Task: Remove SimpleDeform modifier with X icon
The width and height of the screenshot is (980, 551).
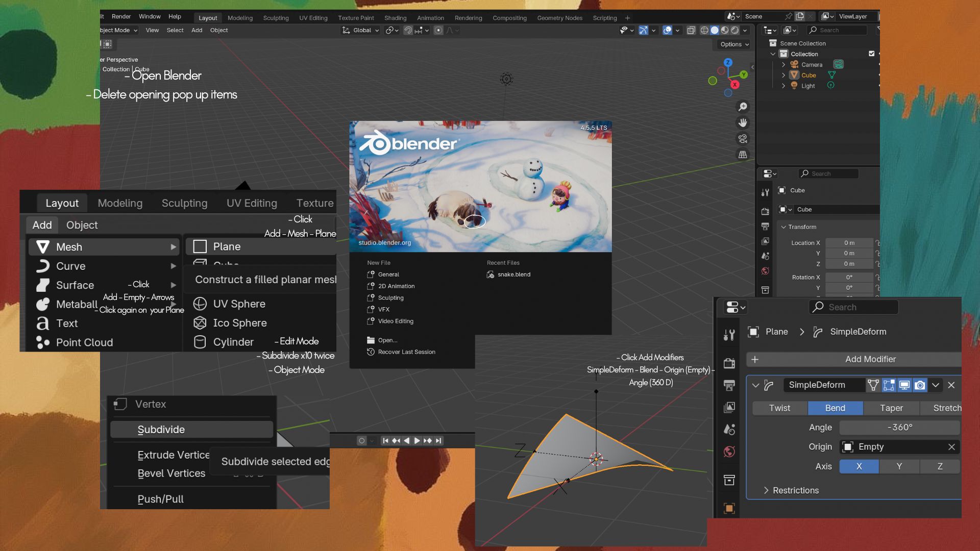Action: point(951,385)
